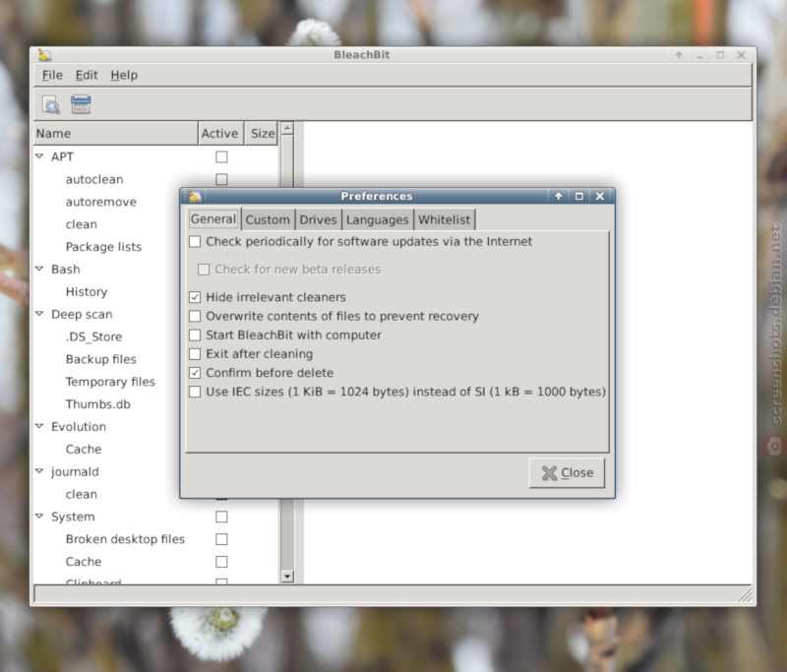
Task: Collapse the APT tree group
Action: click(x=39, y=156)
